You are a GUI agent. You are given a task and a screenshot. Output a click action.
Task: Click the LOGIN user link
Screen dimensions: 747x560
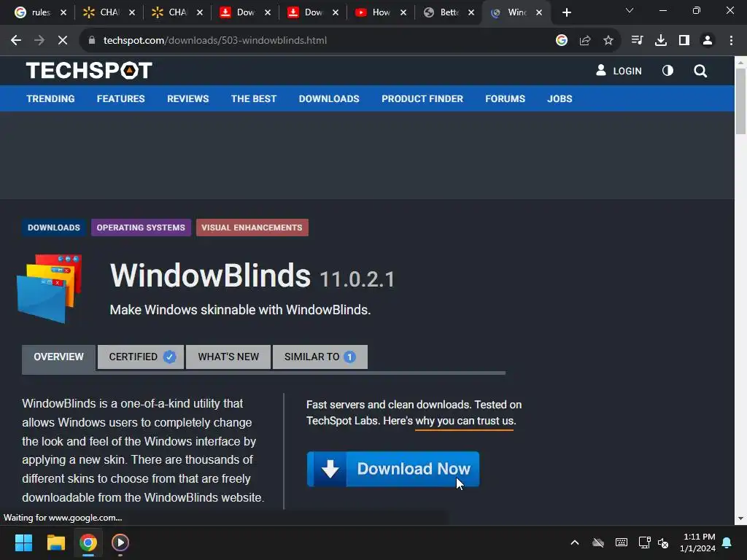pyautogui.click(x=619, y=71)
